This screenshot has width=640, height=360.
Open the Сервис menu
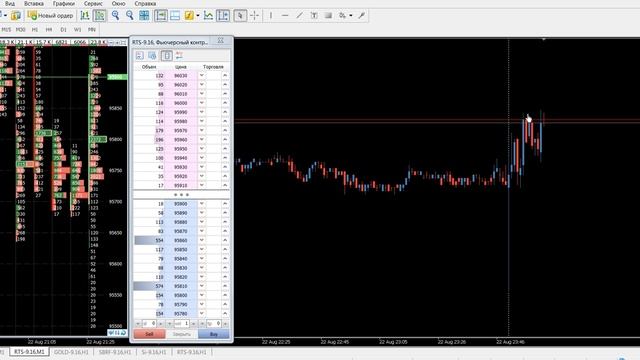(93, 4)
